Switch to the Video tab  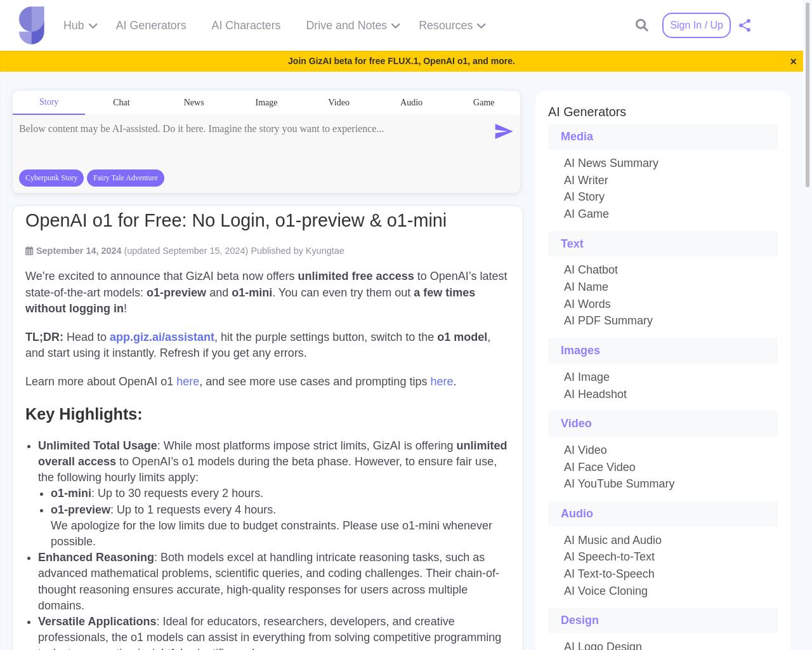coord(339,102)
